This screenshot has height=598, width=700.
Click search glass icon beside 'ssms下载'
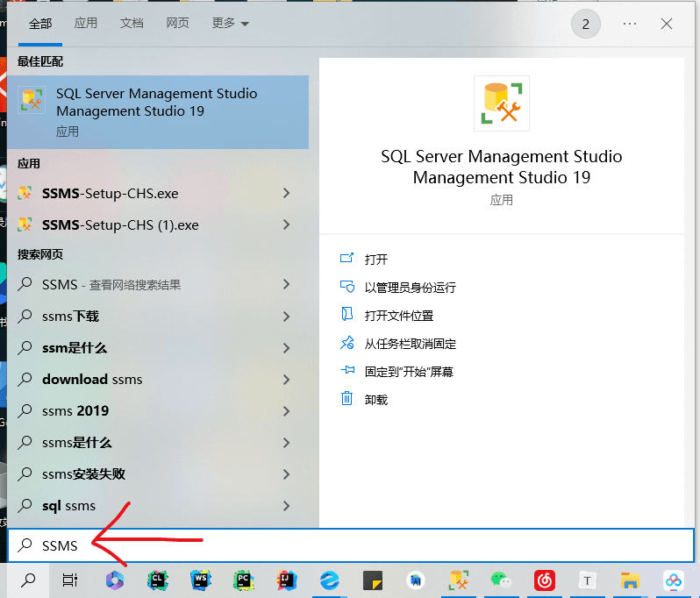coord(25,316)
